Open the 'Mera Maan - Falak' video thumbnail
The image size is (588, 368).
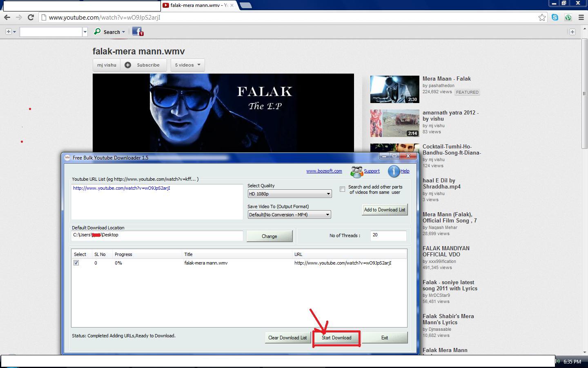395,89
